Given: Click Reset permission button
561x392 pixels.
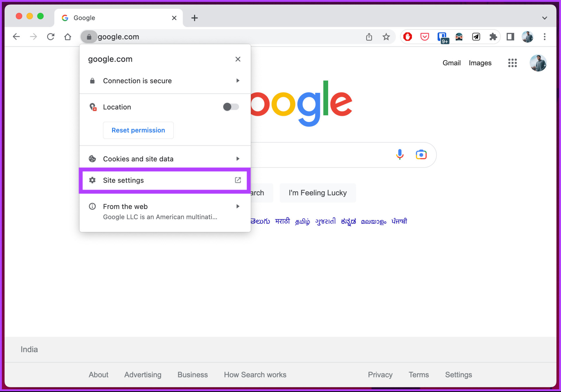Looking at the screenshot, I should coord(138,130).
